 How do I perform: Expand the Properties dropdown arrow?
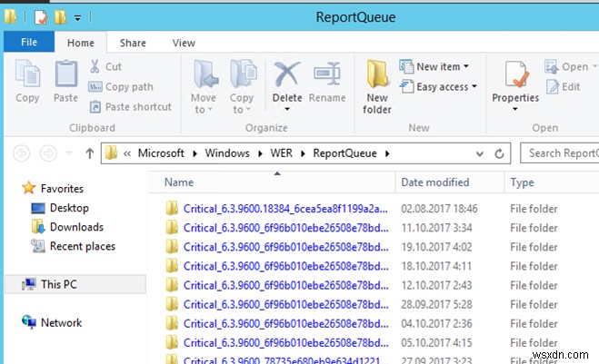coord(515,109)
